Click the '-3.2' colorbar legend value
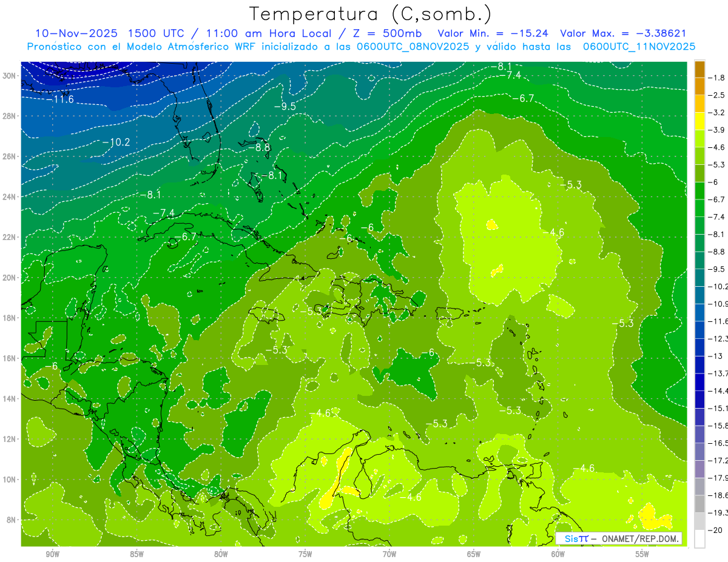 coord(717,113)
